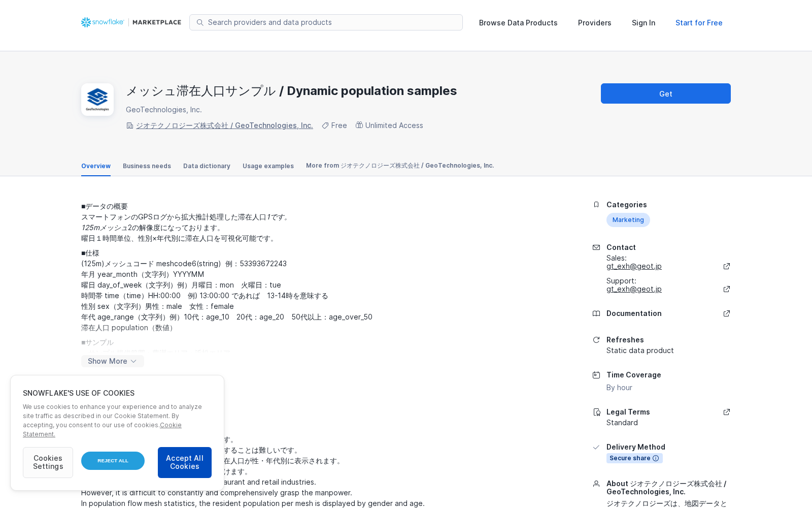Open More from GeoTechnologies tab
812x508 pixels.
400,166
